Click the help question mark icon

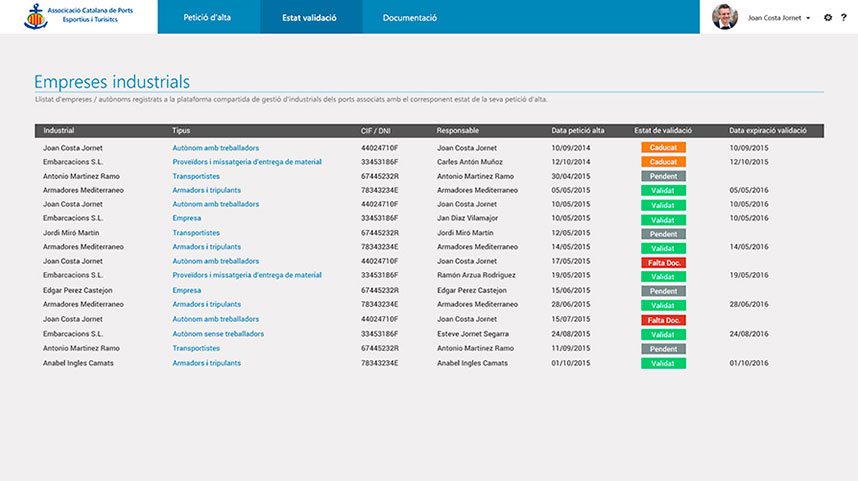[x=844, y=17]
